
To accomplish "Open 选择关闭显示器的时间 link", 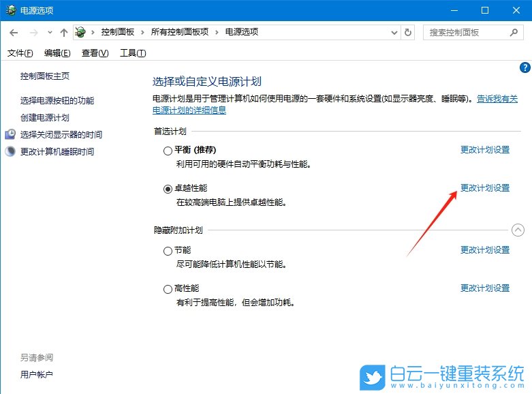I will coord(61,135).
